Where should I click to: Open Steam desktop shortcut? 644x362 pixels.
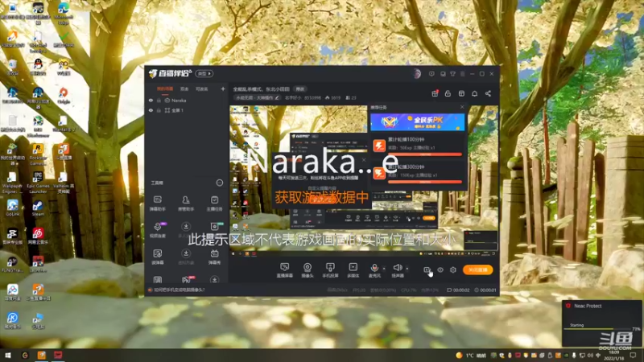pyautogui.click(x=38, y=208)
